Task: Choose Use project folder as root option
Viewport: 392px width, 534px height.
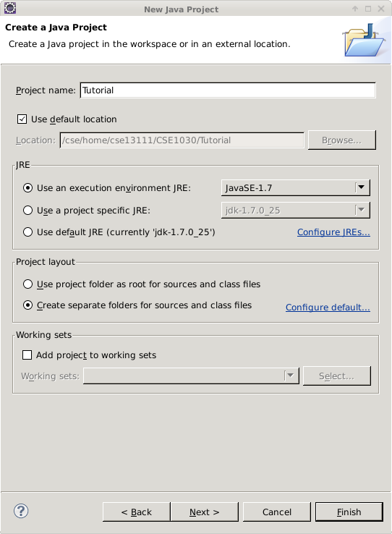Action: [28, 284]
